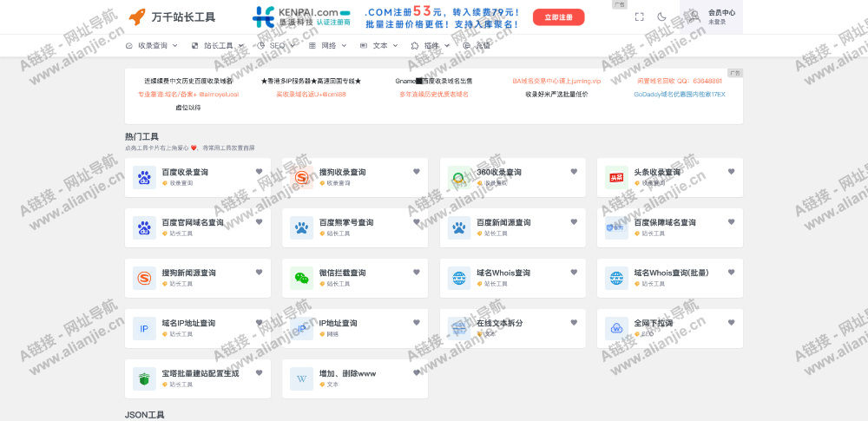Expand the 收录查询 menu

point(152,46)
